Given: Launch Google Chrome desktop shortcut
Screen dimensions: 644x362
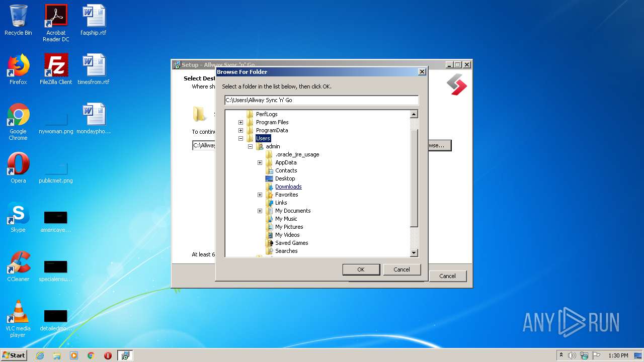Looking at the screenshot, I should click(18, 122).
